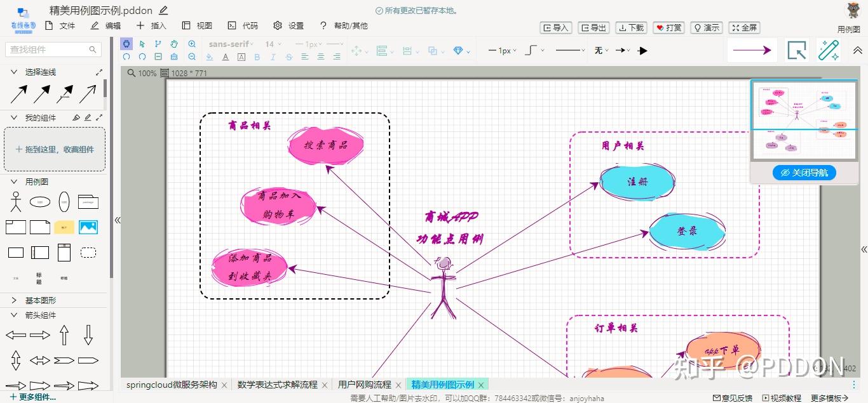Select the stick-figure actor shape in 用例图 palette
The height and width of the screenshot is (403, 868).
[x=15, y=201]
